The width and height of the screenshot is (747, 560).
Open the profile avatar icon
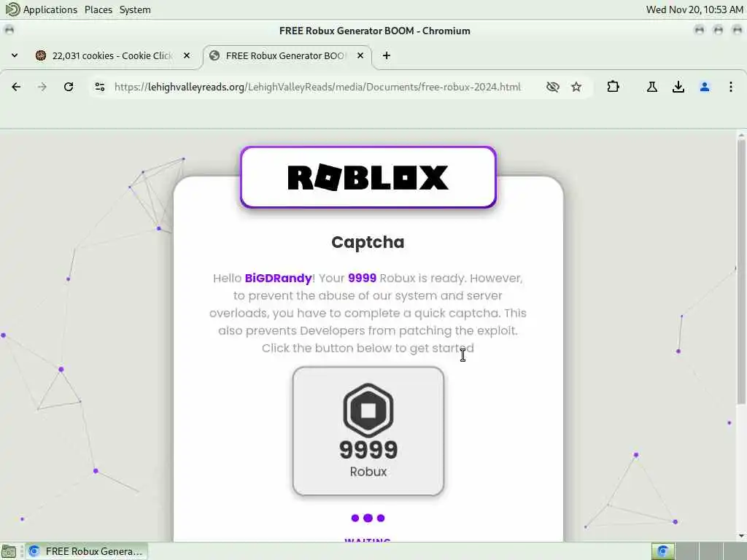[x=705, y=87]
